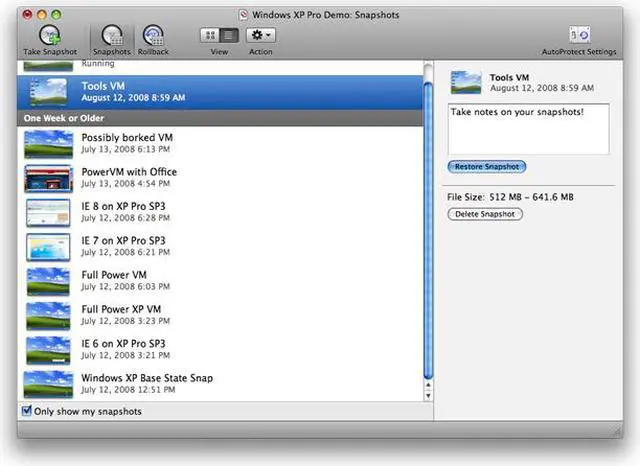
Task: Click the red window close button
Action: pos(27,15)
